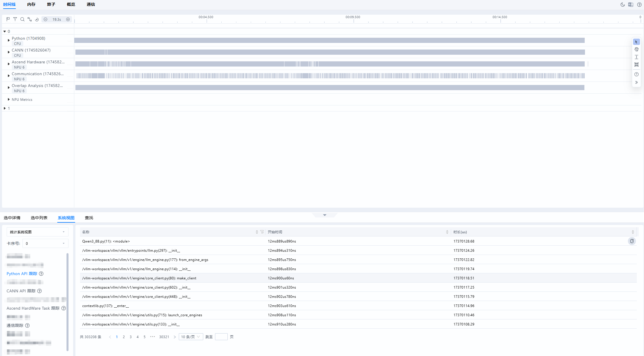
Task: Expand the Overlap Analysis track
Action: [9, 88]
